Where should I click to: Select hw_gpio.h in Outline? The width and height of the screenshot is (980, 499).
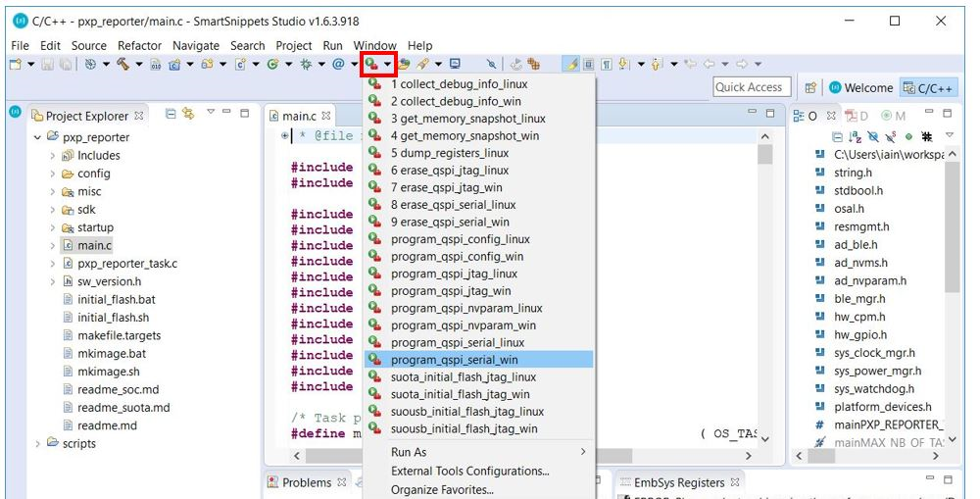[x=860, y=334]
